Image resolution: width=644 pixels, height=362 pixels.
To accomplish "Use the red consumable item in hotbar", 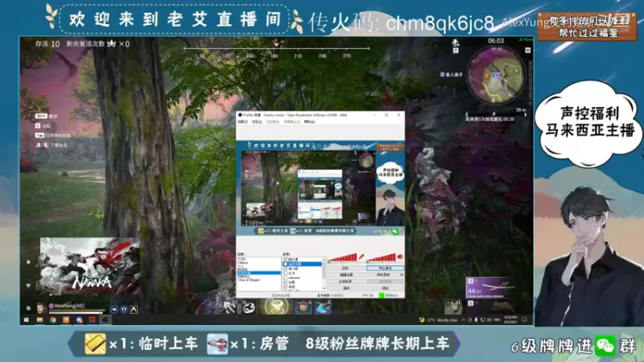I will tap(303, 307).
